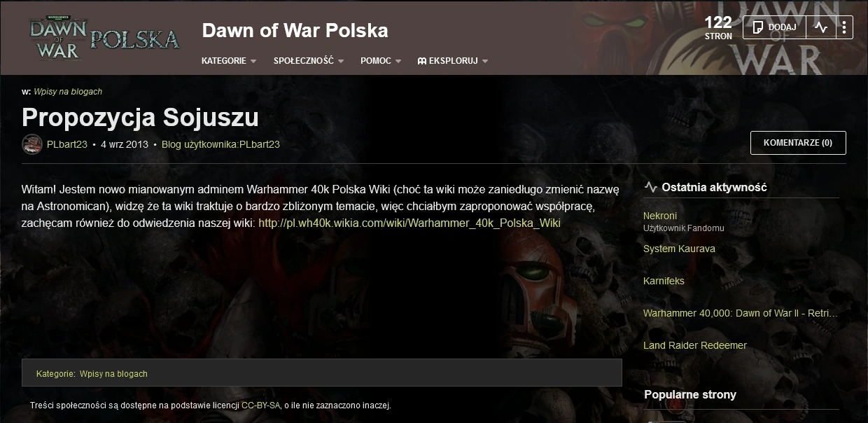Expand the Społeczność dropdown menu
Viewport: 868px width, 423px height.
(x=309, y=61)
